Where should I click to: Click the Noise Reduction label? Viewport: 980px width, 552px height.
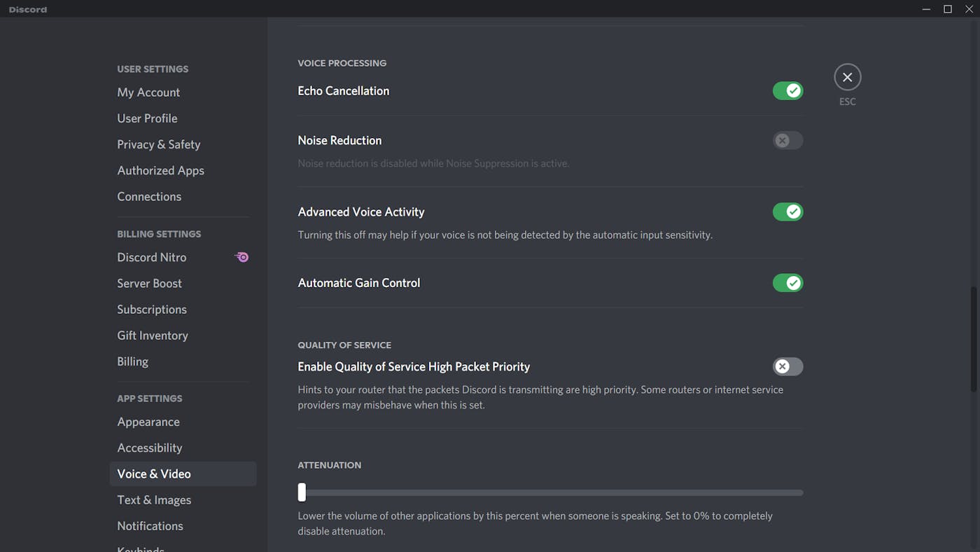(x=339, y=140)
